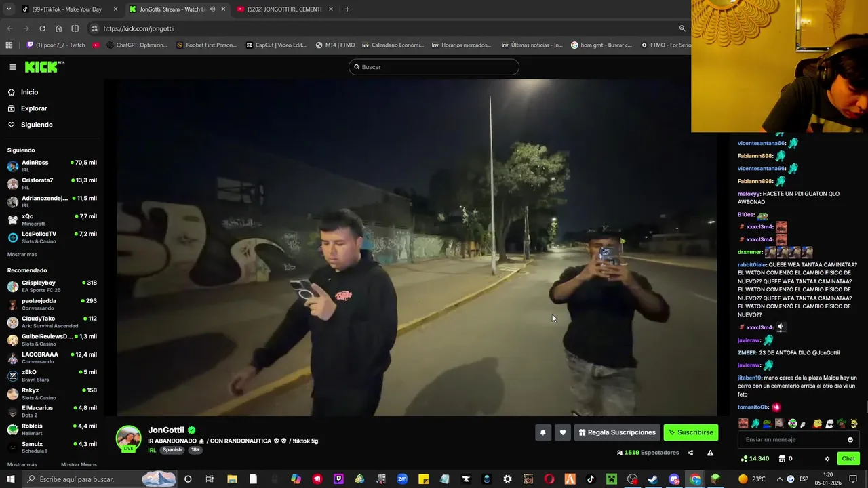Click the notification bell icon under the stream
Image resolution: width=868 pixels, height=488 pixels.
[x=542, y=432]
